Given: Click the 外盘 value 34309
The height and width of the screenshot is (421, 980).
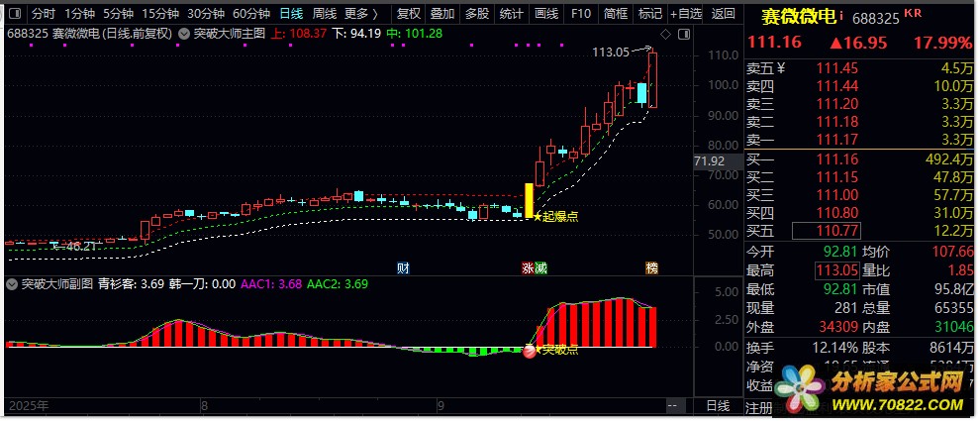Looking at the screenshot, I should click(x=837, y=327).
